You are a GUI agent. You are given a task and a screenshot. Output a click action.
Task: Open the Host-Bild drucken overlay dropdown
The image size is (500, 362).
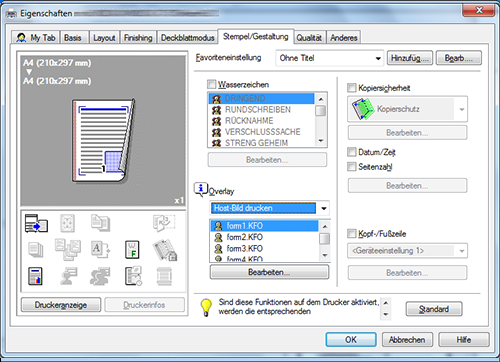coord(269,208)
